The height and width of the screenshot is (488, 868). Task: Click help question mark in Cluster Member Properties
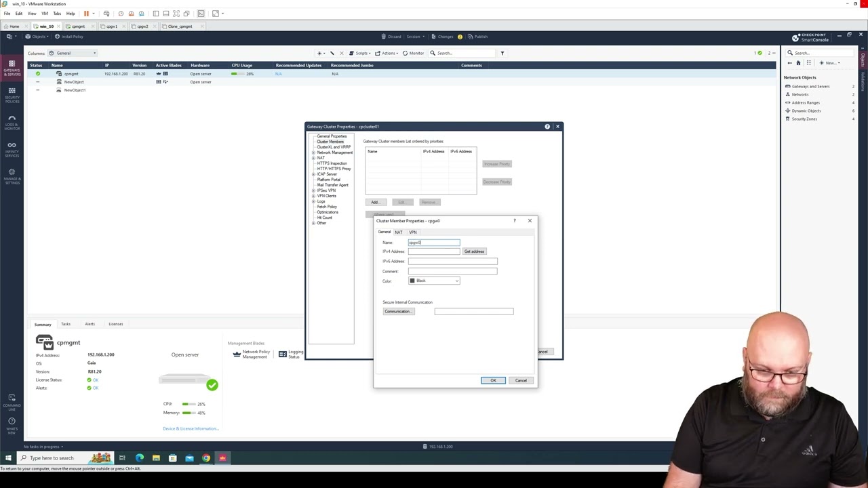click(x=514, y=220)
